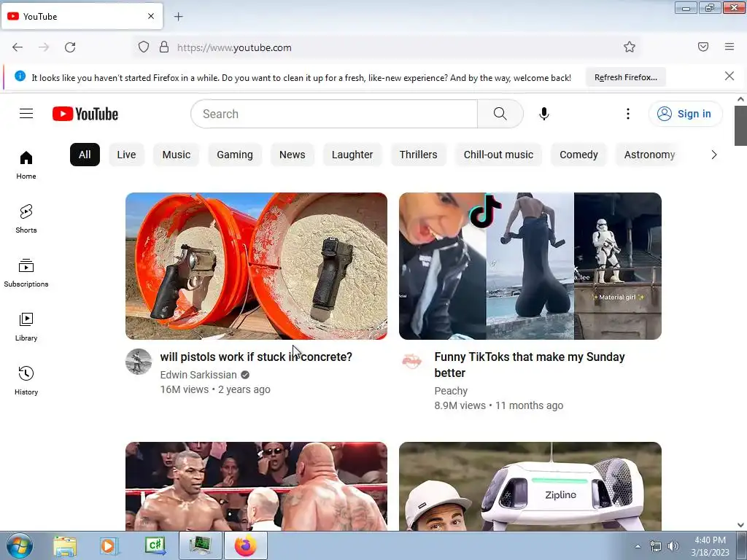Open Library in sidebar
Image resolution: width=747 pixels, height=560 pixels.
click(x=26, y=327)
